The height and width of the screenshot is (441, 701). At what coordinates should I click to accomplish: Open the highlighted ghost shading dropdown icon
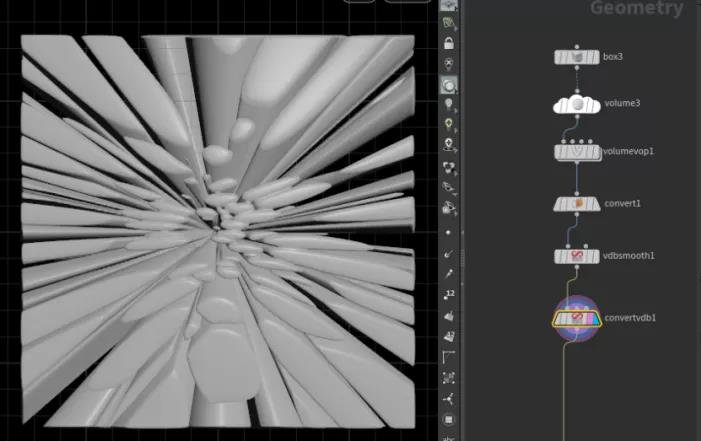[448, 85]
